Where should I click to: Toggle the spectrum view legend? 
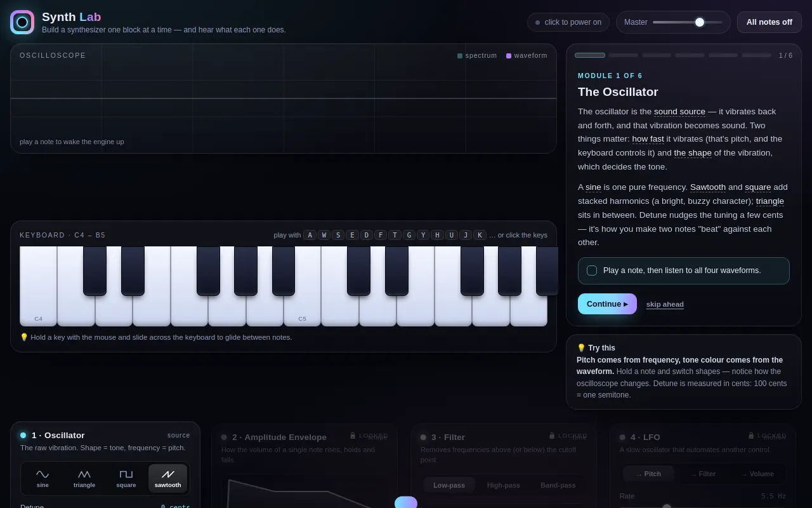(x=477, y=56)
